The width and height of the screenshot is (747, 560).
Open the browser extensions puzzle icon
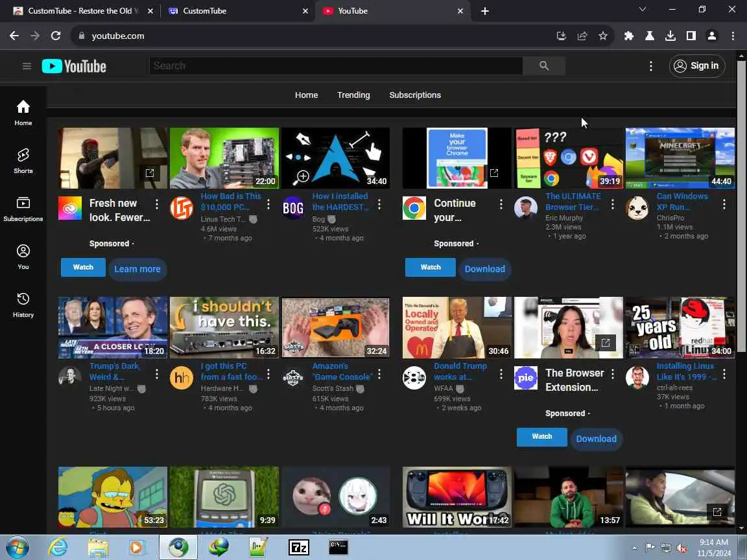[629, 36]
